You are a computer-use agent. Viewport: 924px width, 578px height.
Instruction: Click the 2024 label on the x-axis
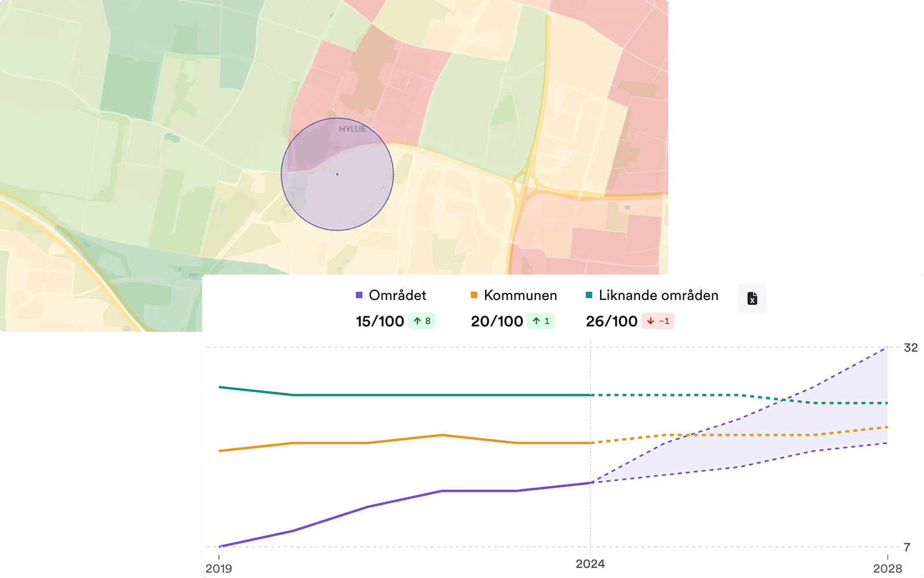point(590,564)
